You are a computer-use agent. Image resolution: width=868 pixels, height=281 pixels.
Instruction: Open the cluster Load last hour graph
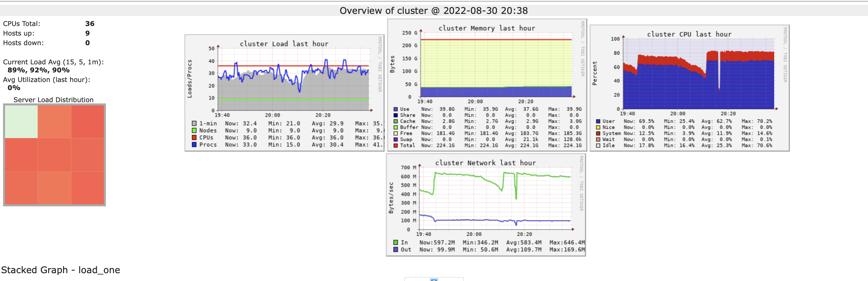pyautogui.click(x=284, y=81)
